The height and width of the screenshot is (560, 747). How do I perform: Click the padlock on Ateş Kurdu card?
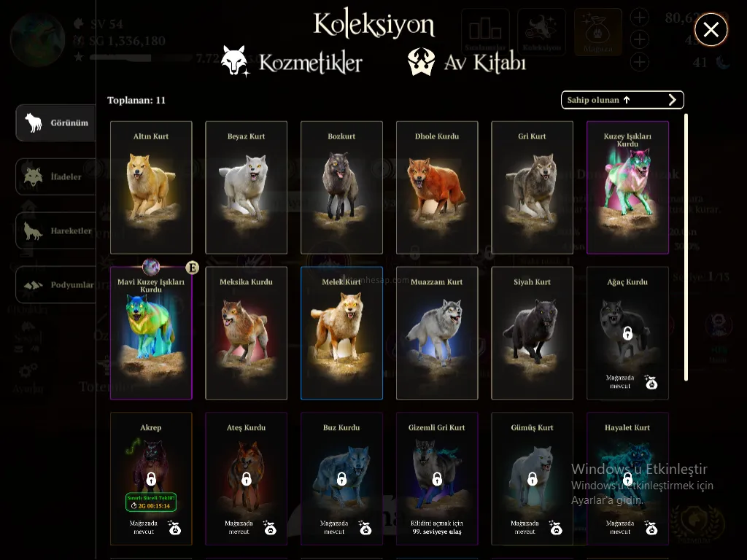(247, 478)
